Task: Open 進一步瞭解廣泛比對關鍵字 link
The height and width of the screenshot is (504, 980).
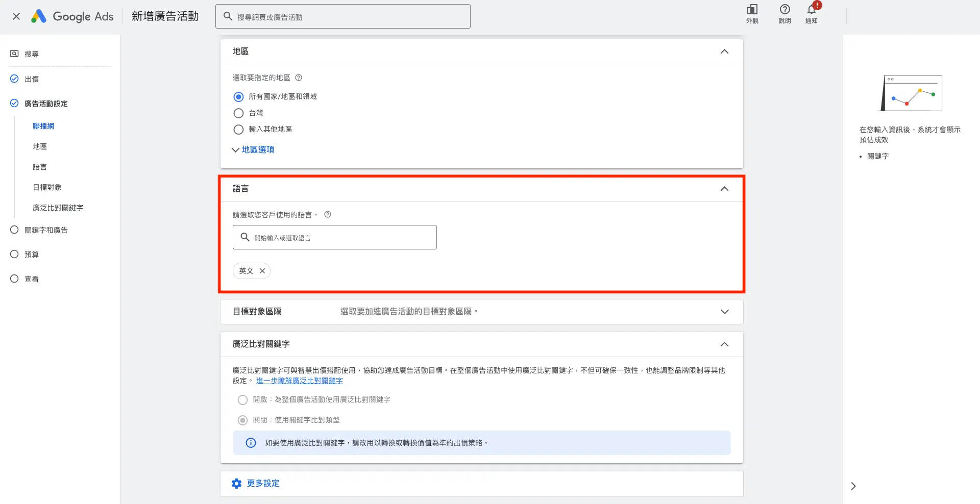Action: click(x=300, y=381)
